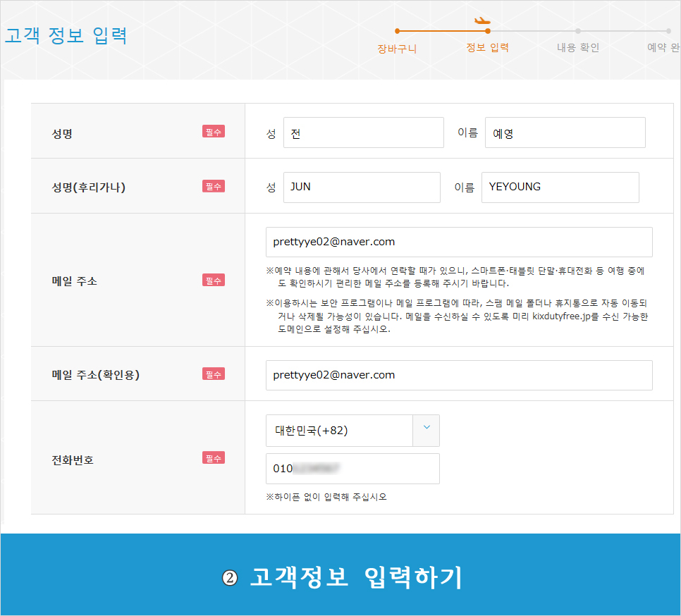Image resolution: width=681 pixels, height=616 pixels.
Task: Focus the furigana first name field YEYOUNG
Action: [560, 187]
